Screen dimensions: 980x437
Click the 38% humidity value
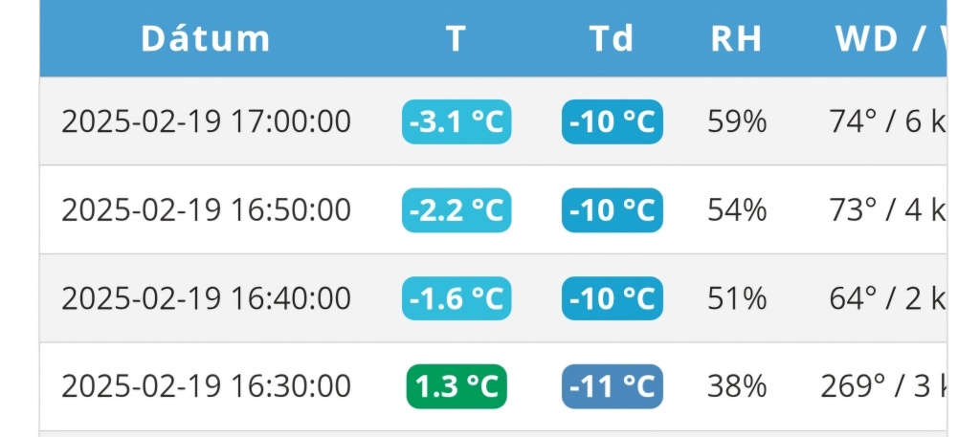tap(737, 386)
